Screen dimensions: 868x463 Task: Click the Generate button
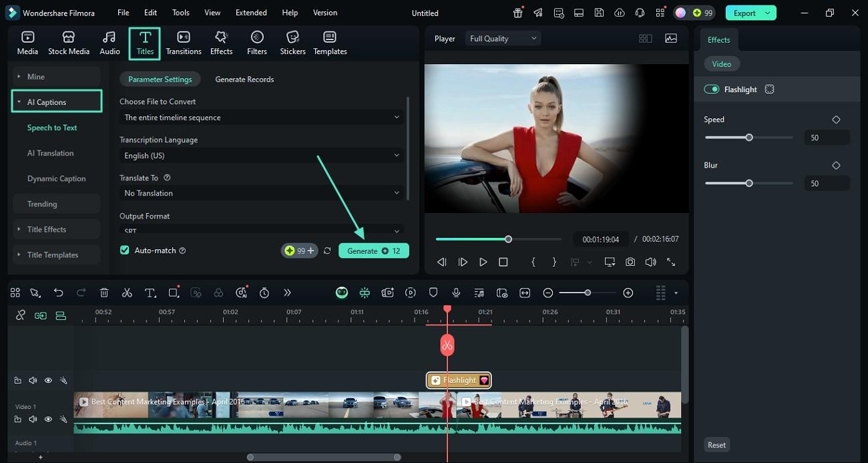[x=374, y=251]
